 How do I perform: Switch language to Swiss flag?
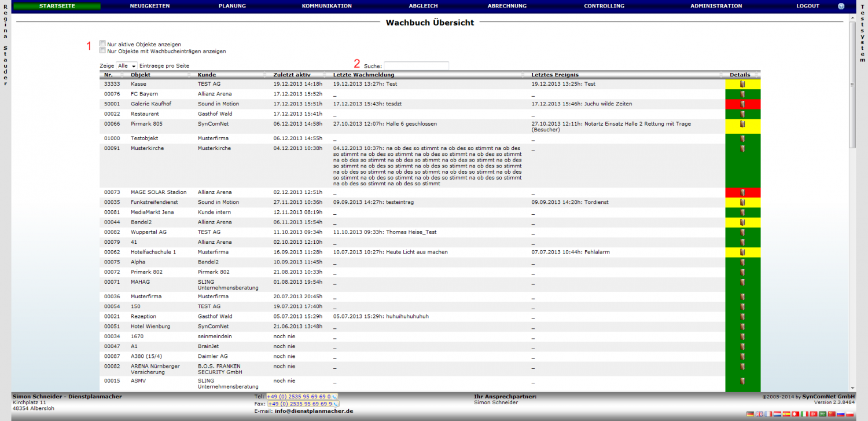796,414
